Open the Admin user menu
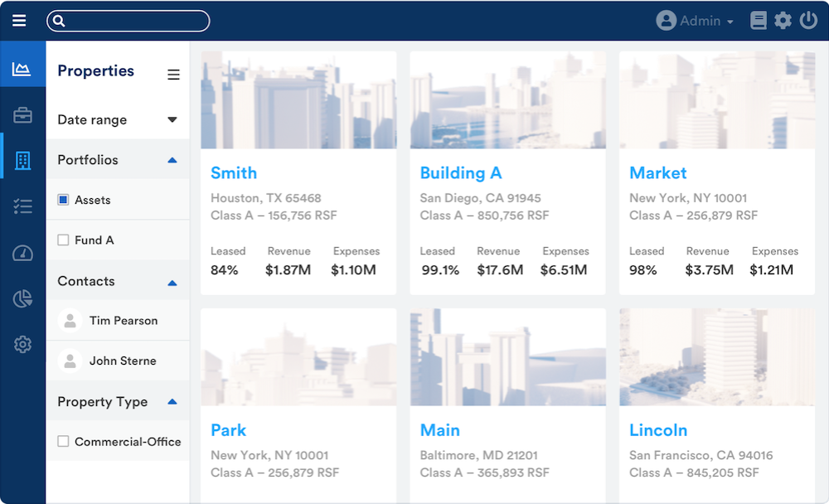The width and height of the screenshot is (829, 504). coord(695,21)
